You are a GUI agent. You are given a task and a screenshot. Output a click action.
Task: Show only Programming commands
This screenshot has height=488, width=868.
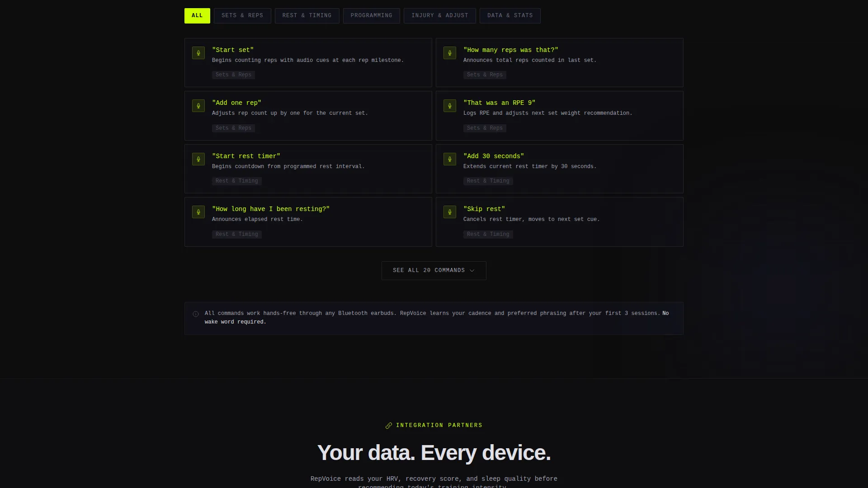tap(372, 16)
